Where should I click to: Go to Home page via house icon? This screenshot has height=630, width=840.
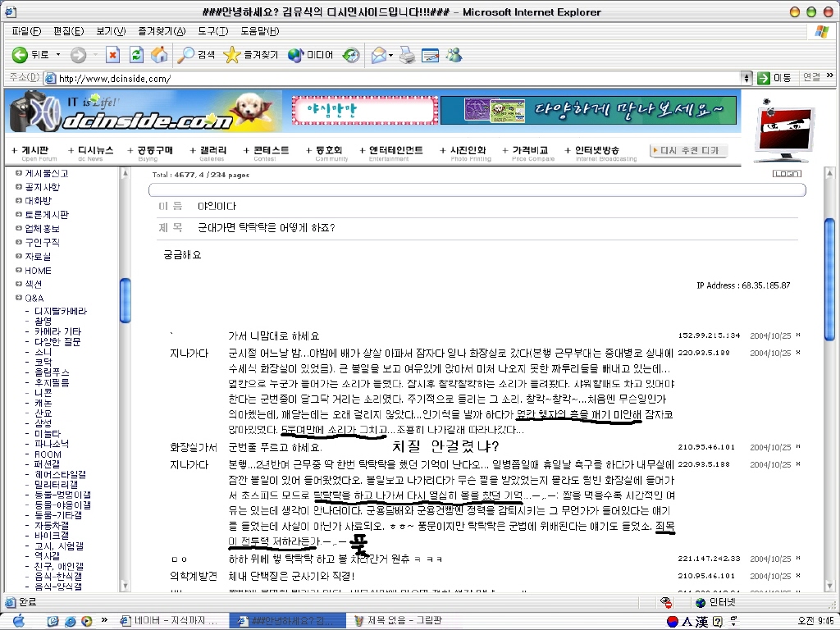point(159,55)
